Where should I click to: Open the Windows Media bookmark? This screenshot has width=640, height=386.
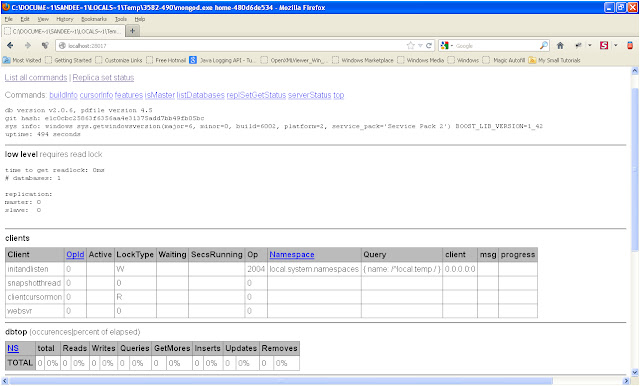pyautogui.click(x=420, y=60)
